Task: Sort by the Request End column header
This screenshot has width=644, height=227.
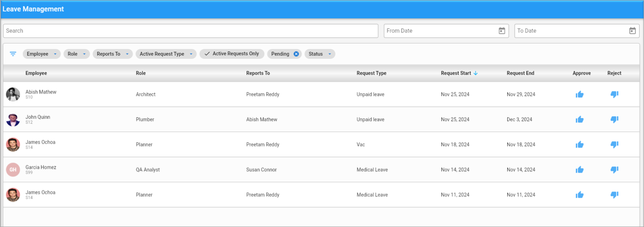Action: click(520, 73)
